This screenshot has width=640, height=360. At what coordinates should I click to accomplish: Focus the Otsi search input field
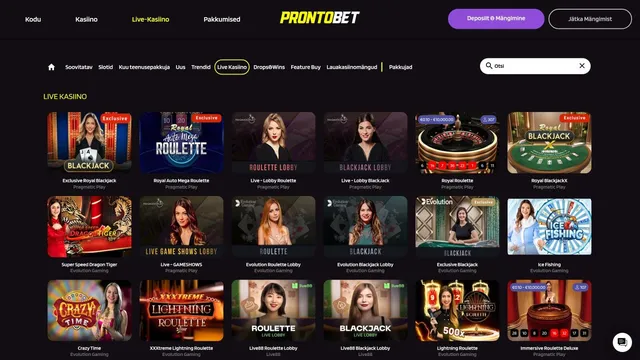(x=535, y=66)
